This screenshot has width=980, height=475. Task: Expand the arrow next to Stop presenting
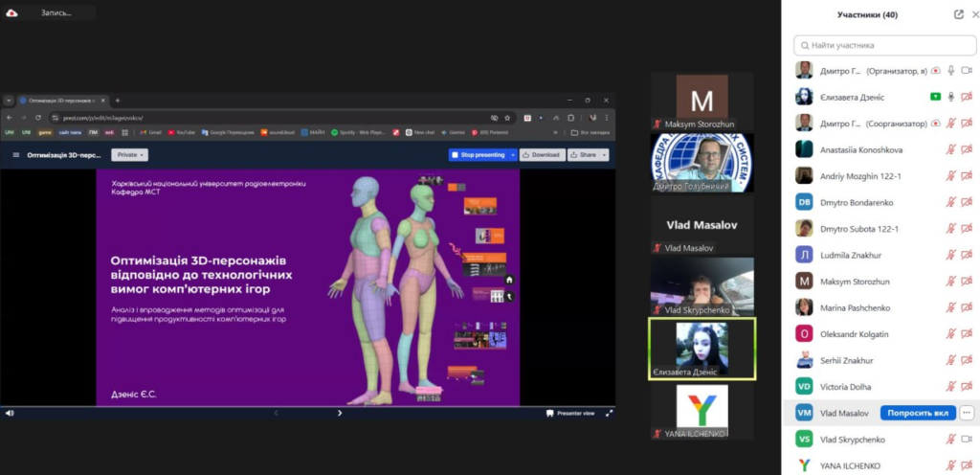tap(513, 154)
